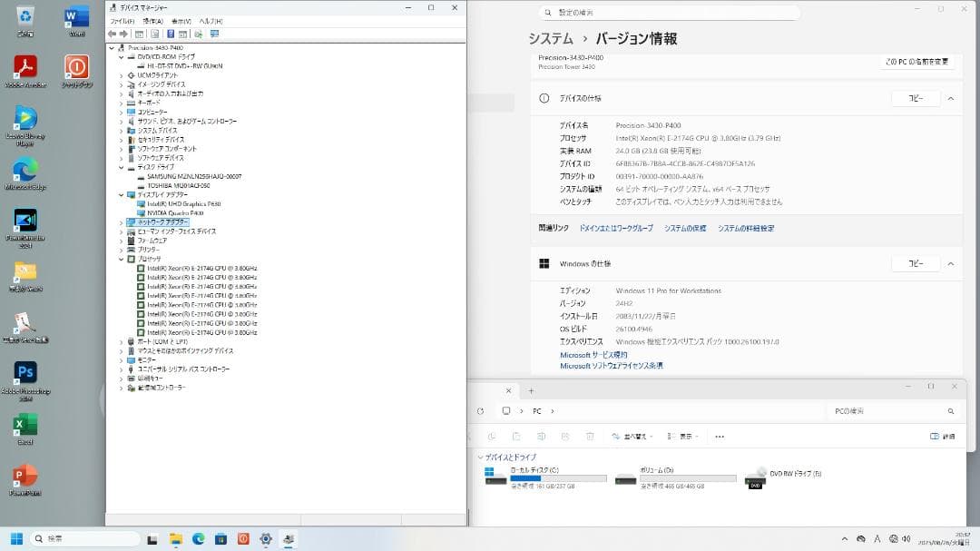980x551 pixels.
Task: Click the Back arrow in Device Manager
Action: click(111, 34)
